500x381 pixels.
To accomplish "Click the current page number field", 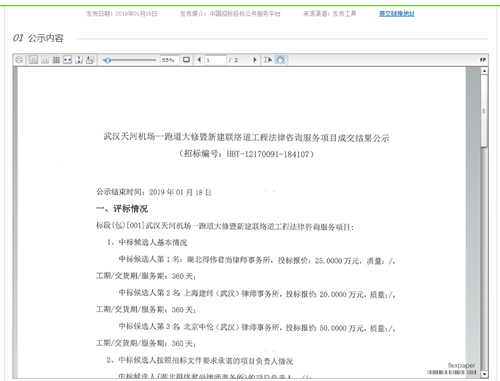I will pos(215,60).
